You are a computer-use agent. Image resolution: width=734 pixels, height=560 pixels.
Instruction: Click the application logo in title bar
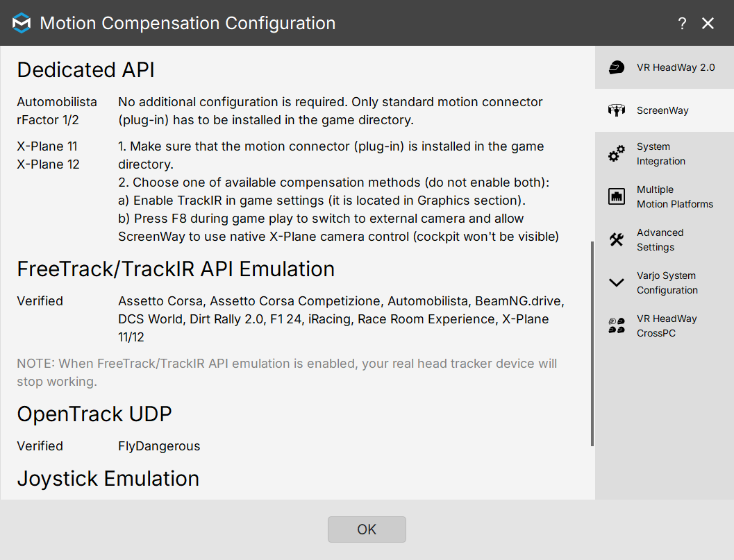click(21, 23)
